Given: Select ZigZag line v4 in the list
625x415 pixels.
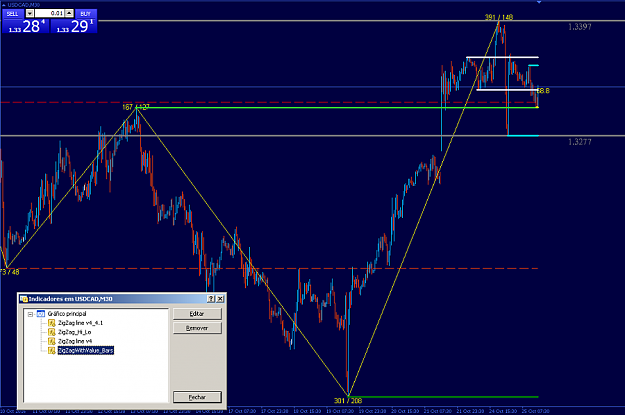Looking at the screenshot, I should (x=75, y=341).
